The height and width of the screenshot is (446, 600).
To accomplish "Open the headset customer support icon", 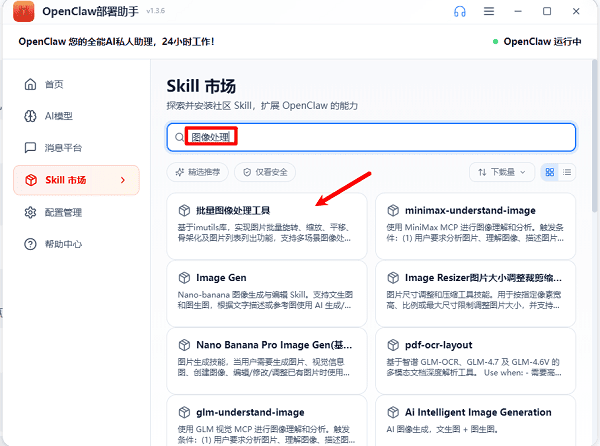I will (460, 11).
